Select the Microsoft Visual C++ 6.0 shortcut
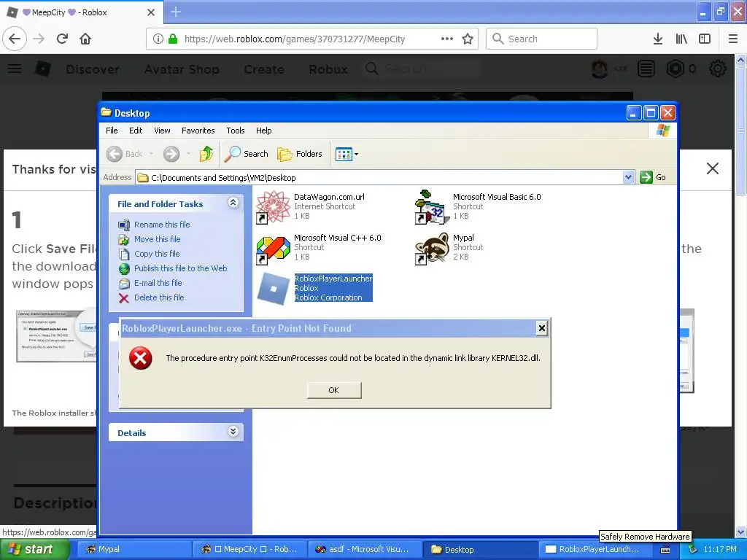The image size is (747, 560). (x=273, y=248)
